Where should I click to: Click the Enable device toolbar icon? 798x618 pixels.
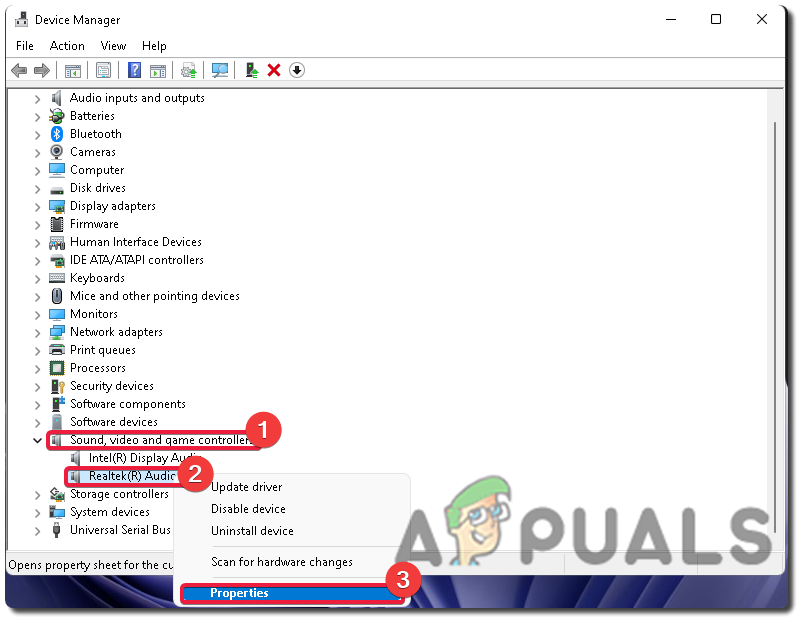click(x=251, y=70)
